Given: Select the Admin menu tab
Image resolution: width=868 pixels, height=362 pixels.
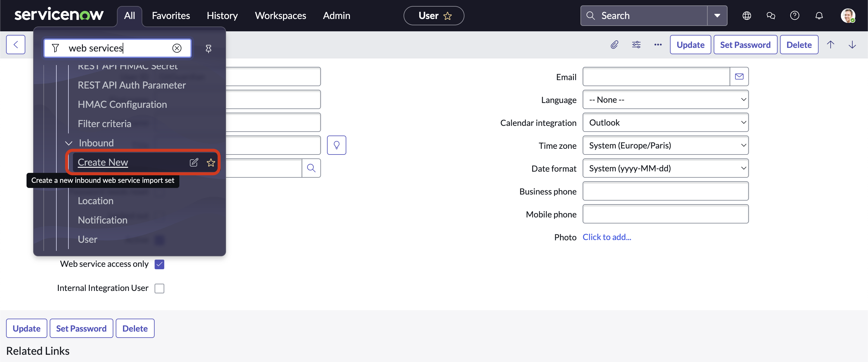Looking at the screenshot, I should coord(337,15).
